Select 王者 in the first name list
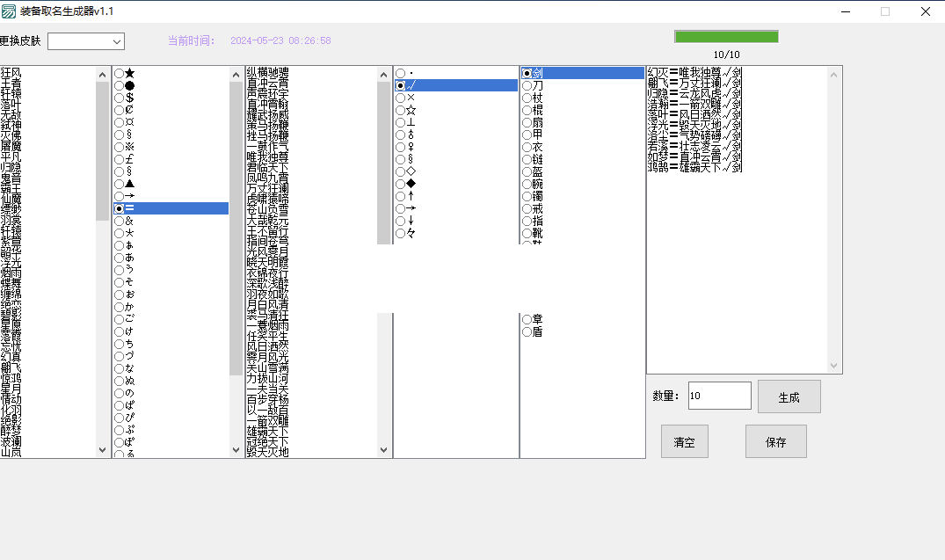945x560 pixels. 12,83
